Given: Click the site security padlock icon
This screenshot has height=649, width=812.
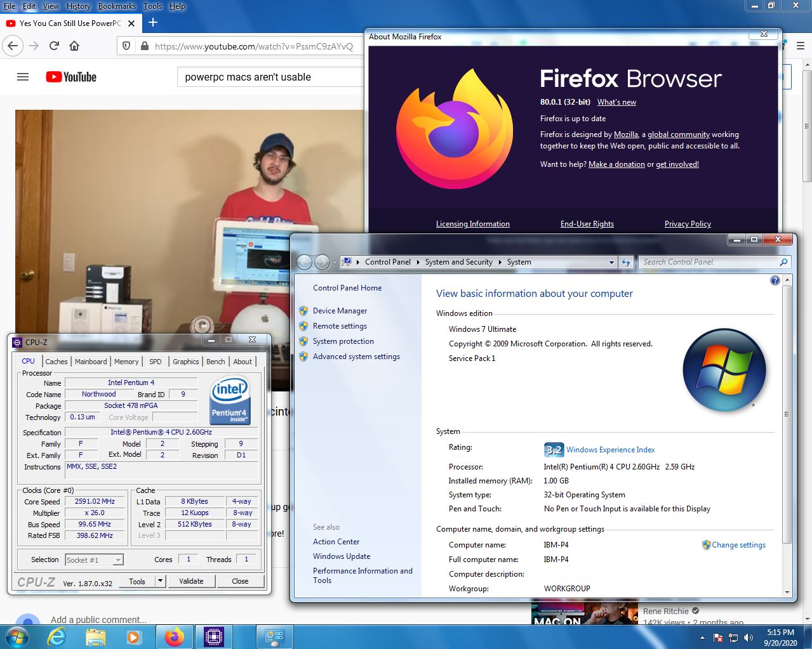Looking at the screenshot, I should click(x=144, y=46).
